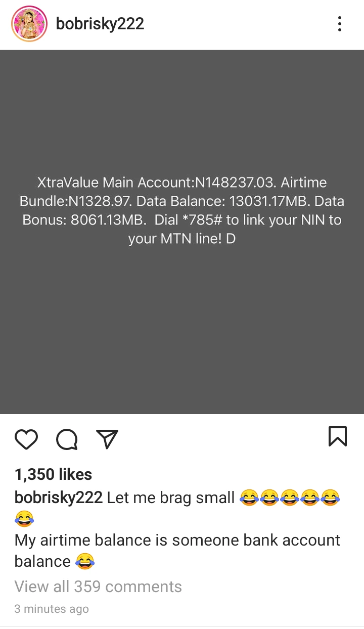Open bobrisky222 username in the post header

[x=100, y=24]
